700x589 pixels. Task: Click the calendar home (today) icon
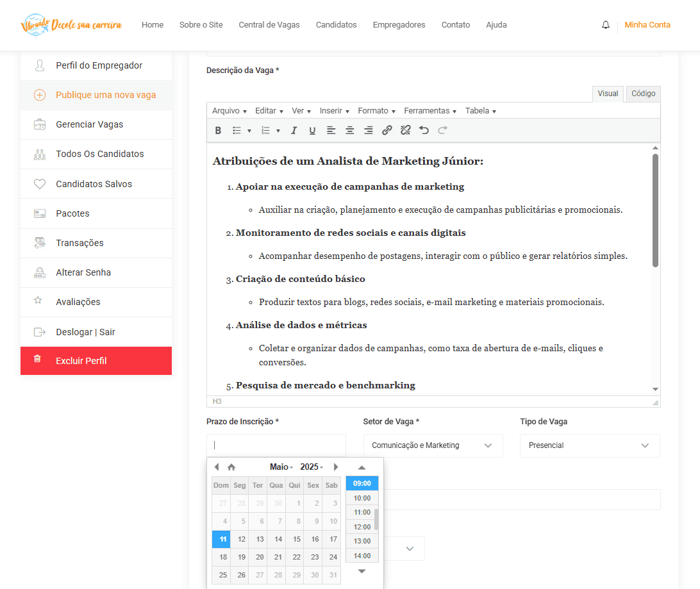click(231, 467)
